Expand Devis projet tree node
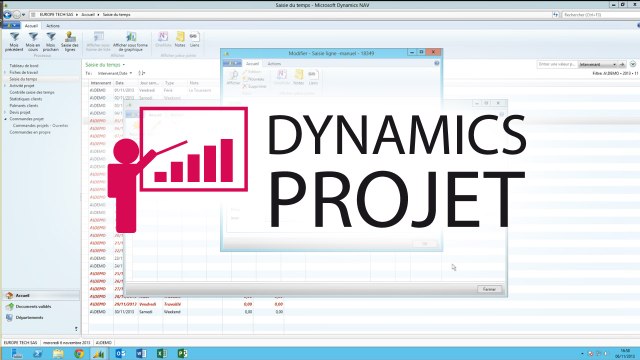This screenshot has width=640, height=360. (x=5, y=112)
